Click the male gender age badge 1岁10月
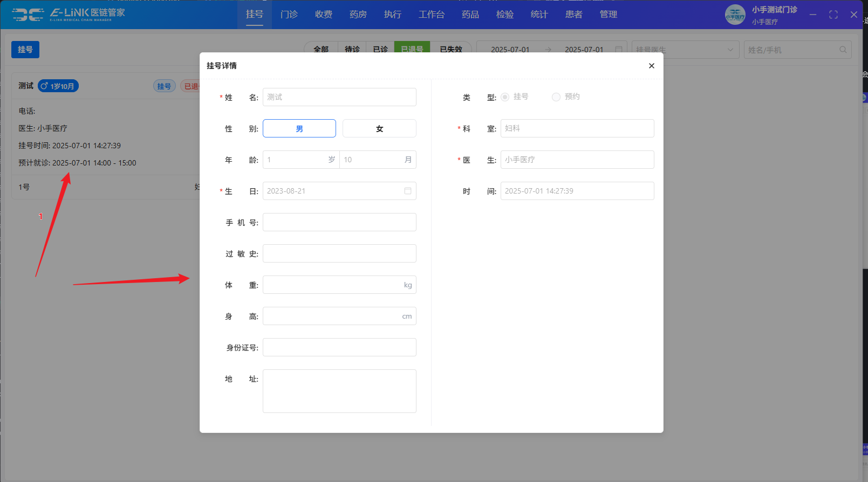868x482 pixels. [x=58, y=86]
